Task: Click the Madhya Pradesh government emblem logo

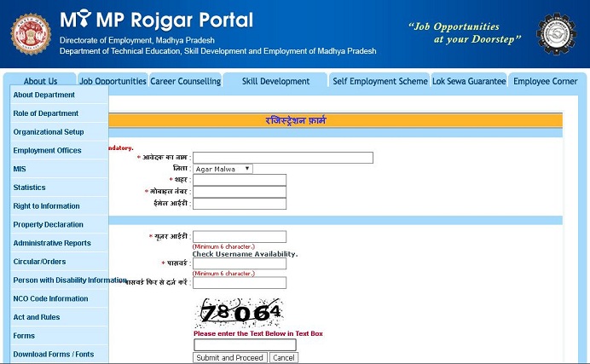Action: 30,33
